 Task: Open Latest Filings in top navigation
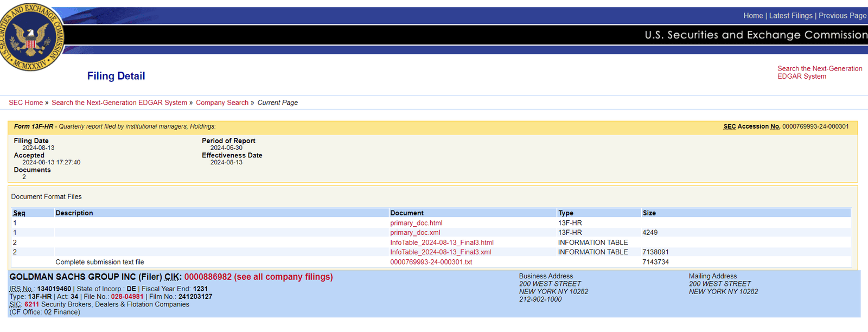click(x=790, y=16)
